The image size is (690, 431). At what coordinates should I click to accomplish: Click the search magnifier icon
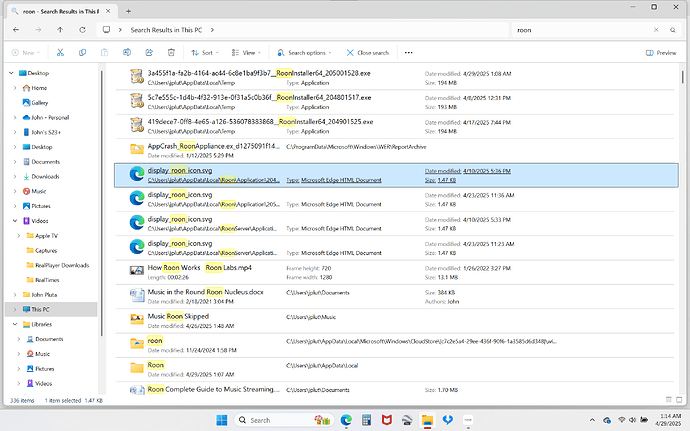coord(673,30)
